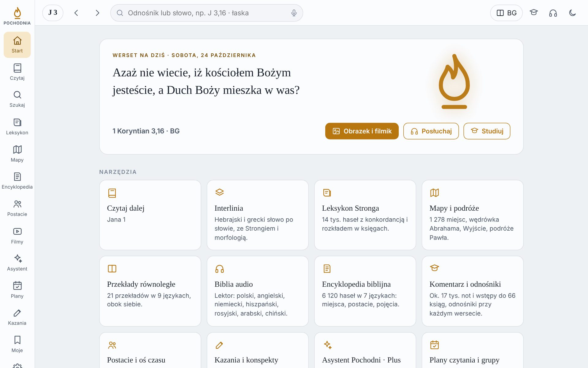The width and height of the screenshot is (588, 368).
Task: Open the Mapy i podróże card
Action: click(473, 215)
